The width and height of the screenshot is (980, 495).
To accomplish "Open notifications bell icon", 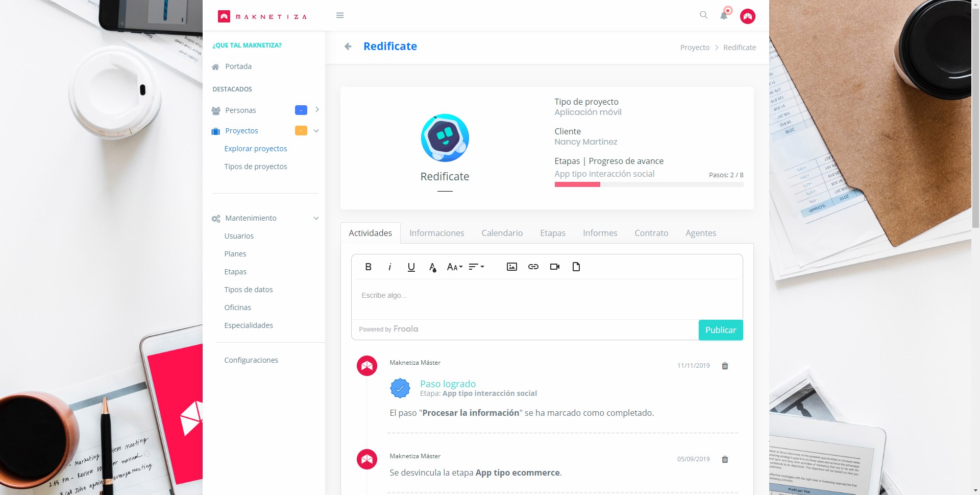I will 724,15.
